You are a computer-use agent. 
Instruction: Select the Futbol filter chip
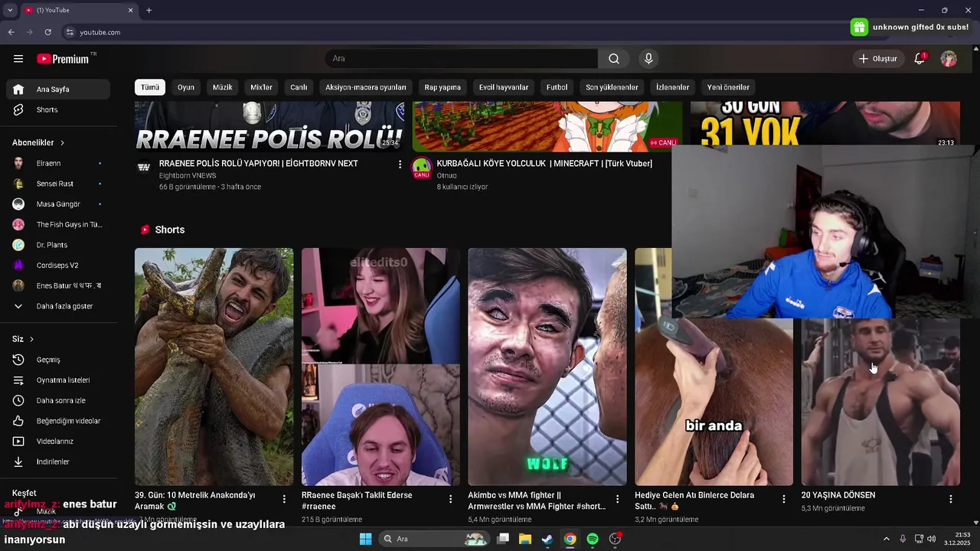(x=557, y=87)
